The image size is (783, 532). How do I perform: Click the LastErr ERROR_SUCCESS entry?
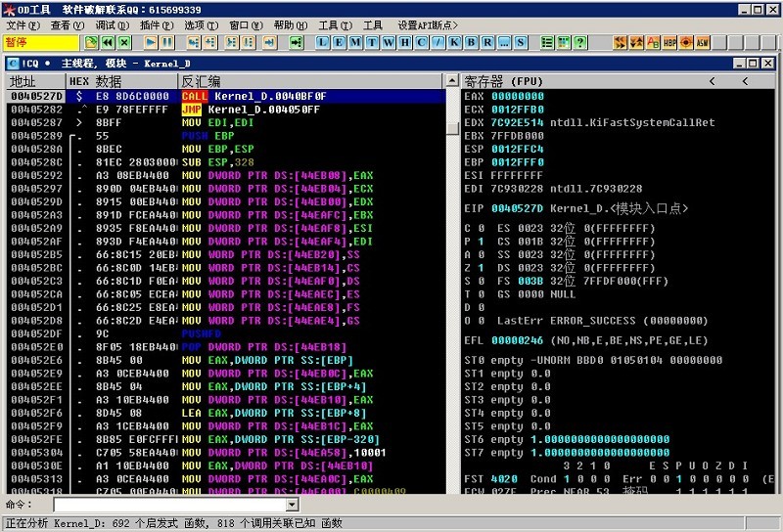click(602, 321)
